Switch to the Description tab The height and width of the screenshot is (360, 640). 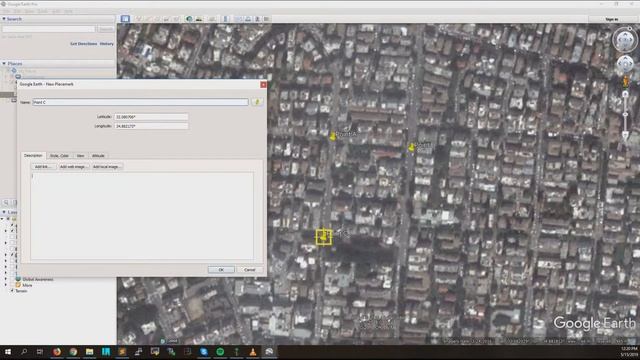pyautogui.click(x=33, y=156)
